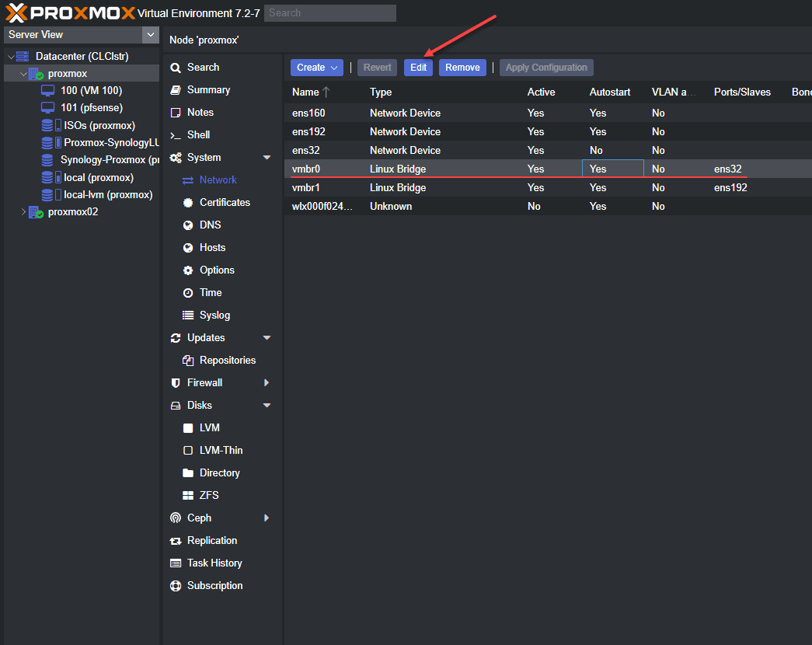Open the Subscription lifebuoy icon
Image resolution: width=812 pixels, height=645 pixels.
tap(176, 586)
